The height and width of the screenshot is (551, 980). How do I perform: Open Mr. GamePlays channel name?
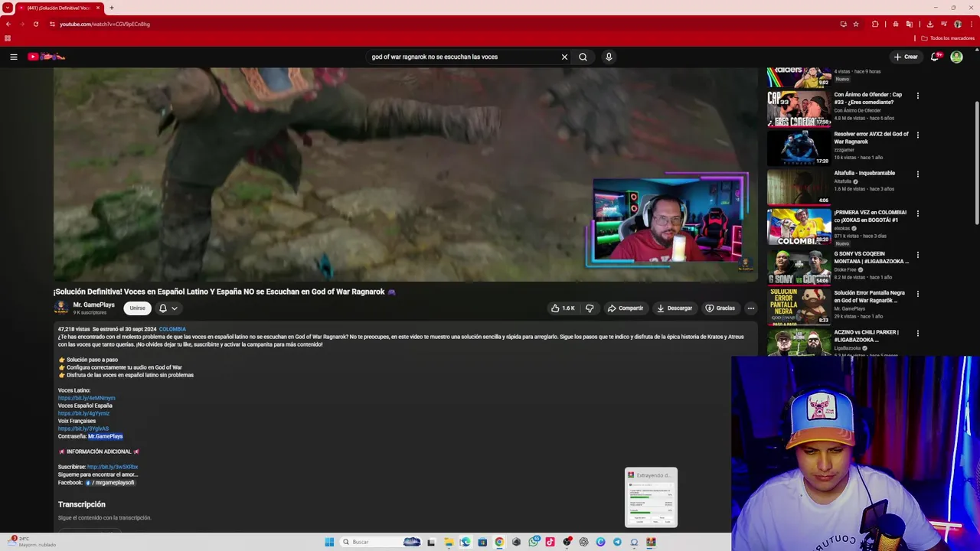93,305
